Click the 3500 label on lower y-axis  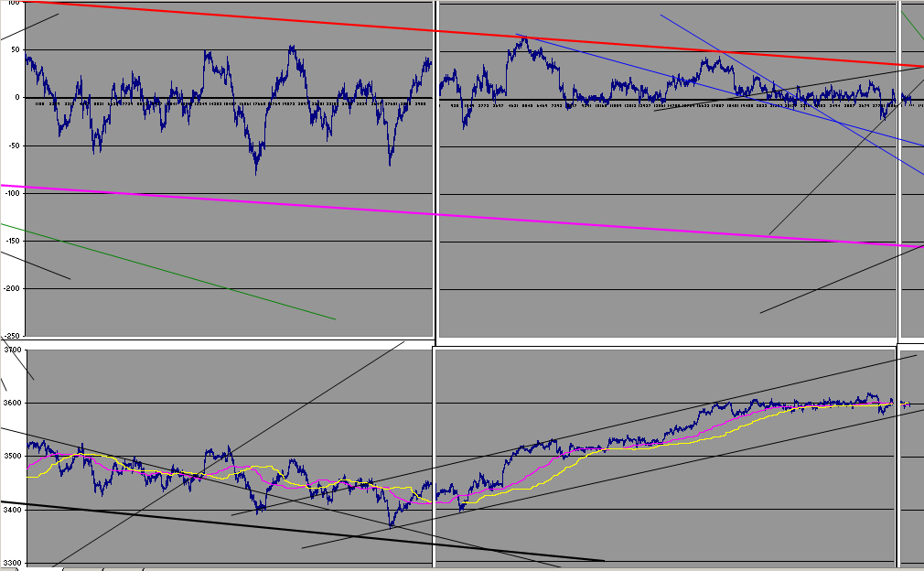[x=13, y=456]
